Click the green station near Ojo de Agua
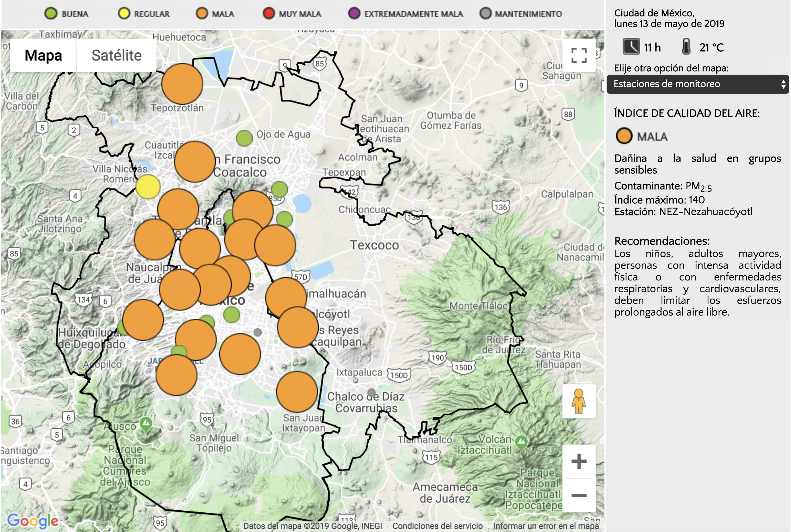The width and height of the screenshot is (791, 532). coord(244,138)
